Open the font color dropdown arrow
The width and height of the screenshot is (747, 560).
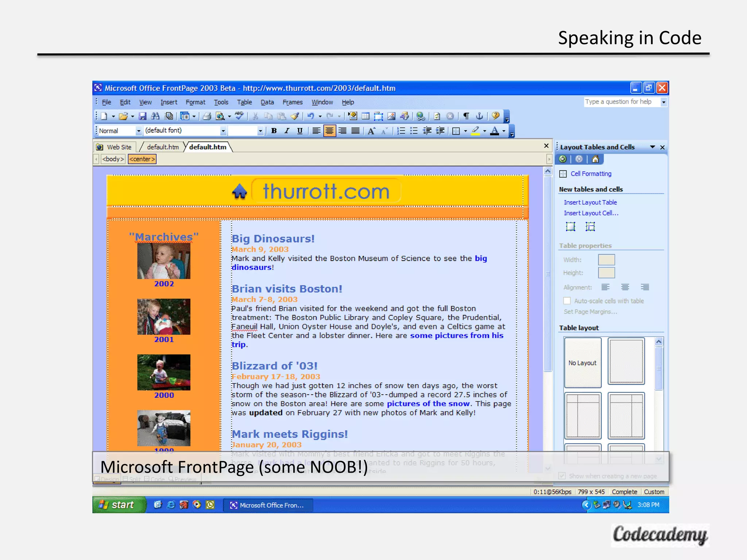(504, 131)
